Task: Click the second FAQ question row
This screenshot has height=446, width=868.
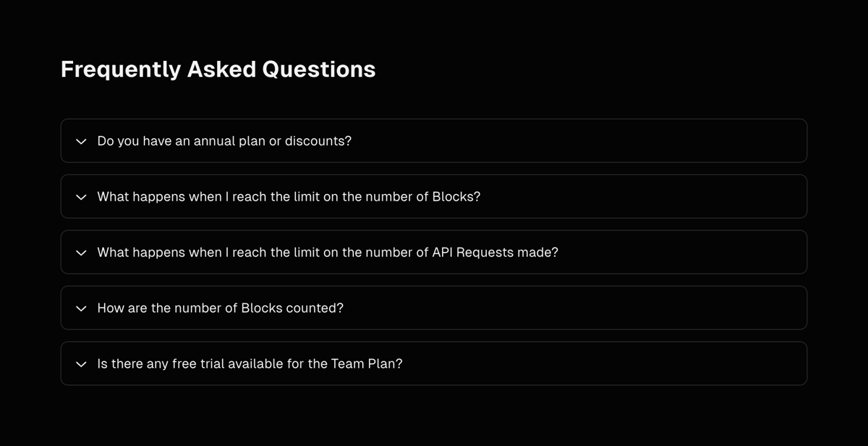Action: click(434, 196)
